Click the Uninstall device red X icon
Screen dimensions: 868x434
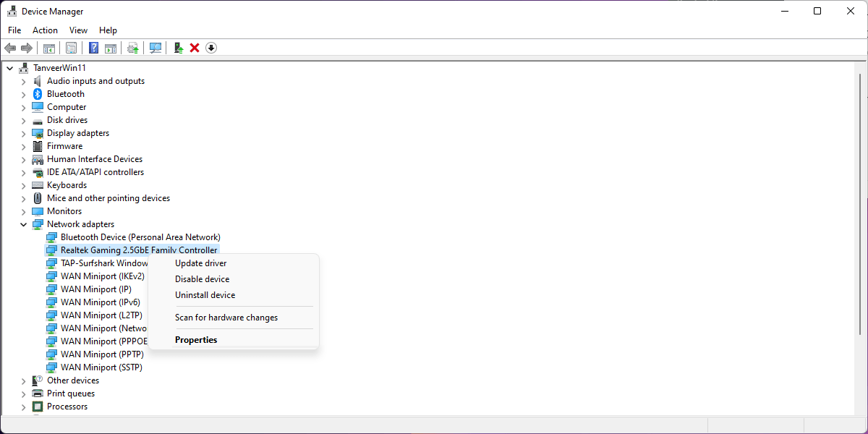[x=195, y=48]
